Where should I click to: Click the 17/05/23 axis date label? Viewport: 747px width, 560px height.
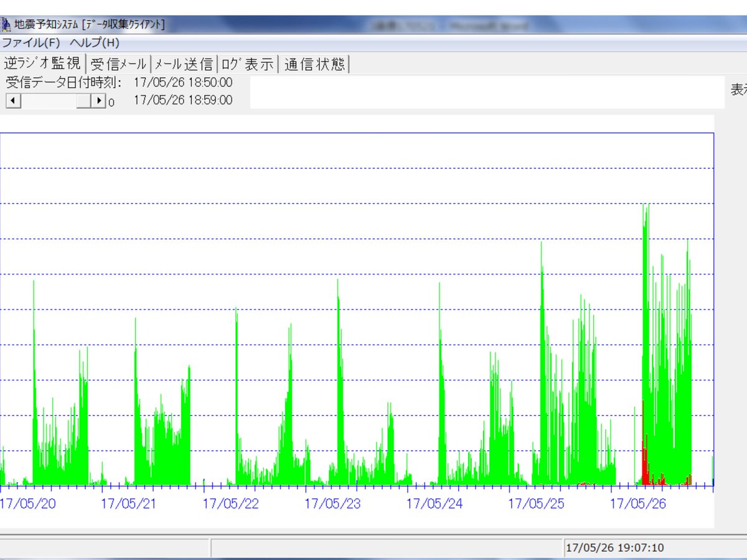click(x=332, y=503)
